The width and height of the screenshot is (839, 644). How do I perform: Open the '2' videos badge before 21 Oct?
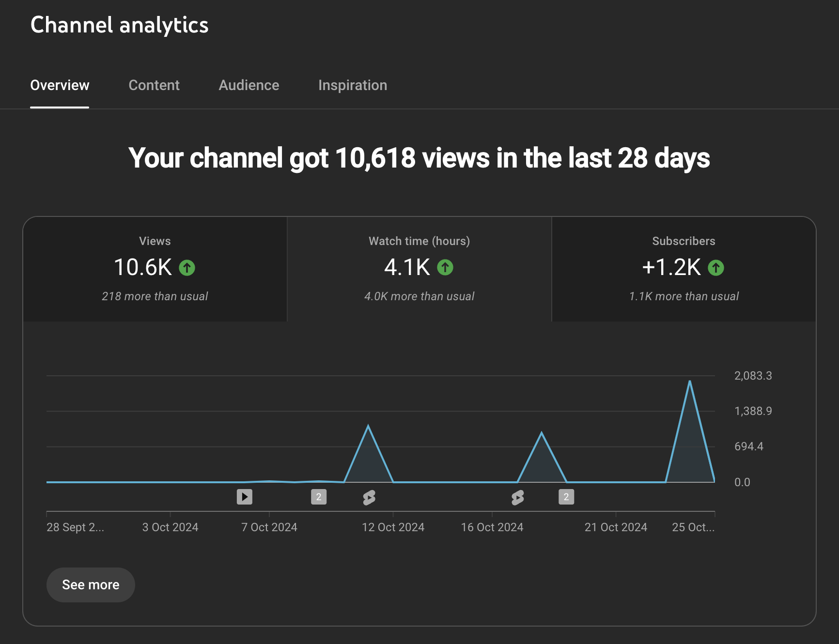566,497
